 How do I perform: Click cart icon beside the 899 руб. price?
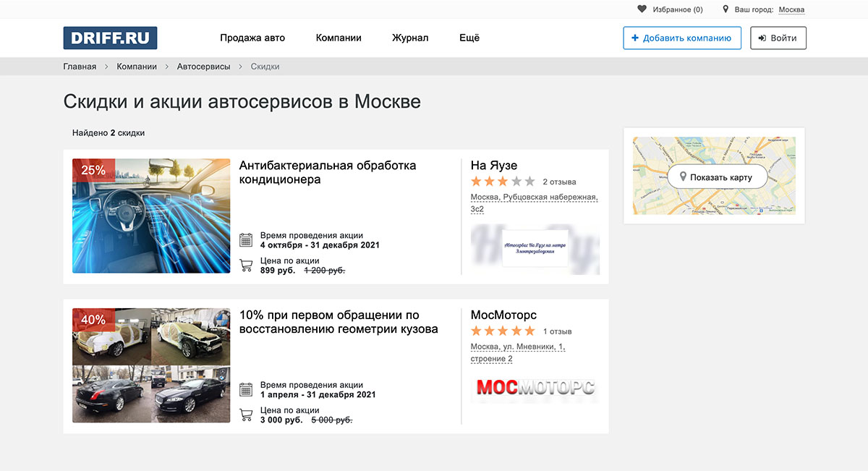click(246, 266)
